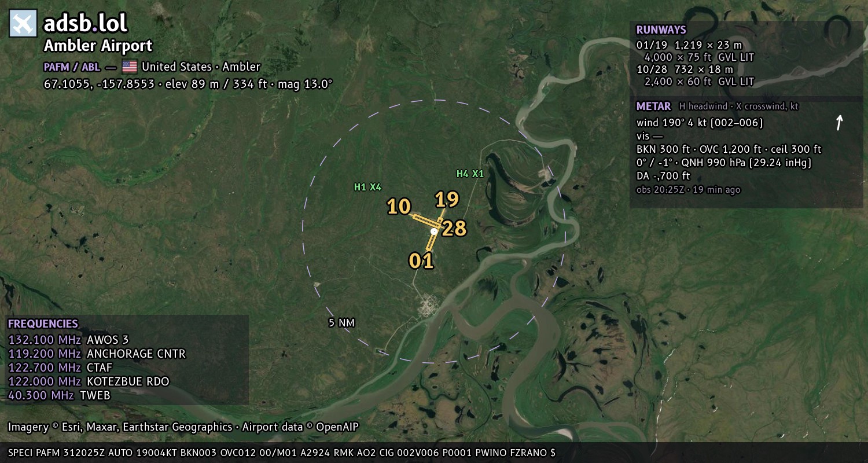Click the Esri Maxar imagery attribution text

click(183, 427)
